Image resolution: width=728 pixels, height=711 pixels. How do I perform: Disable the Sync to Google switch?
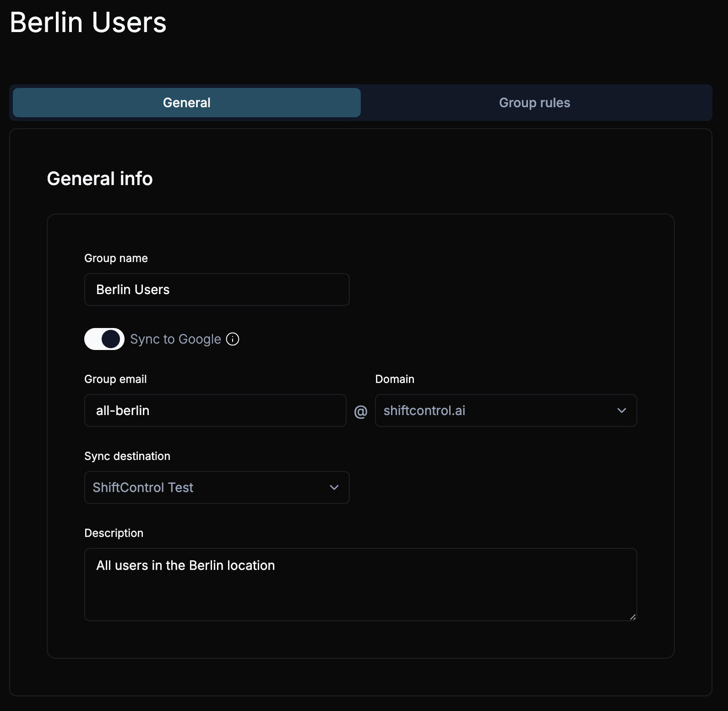point(104,339)
